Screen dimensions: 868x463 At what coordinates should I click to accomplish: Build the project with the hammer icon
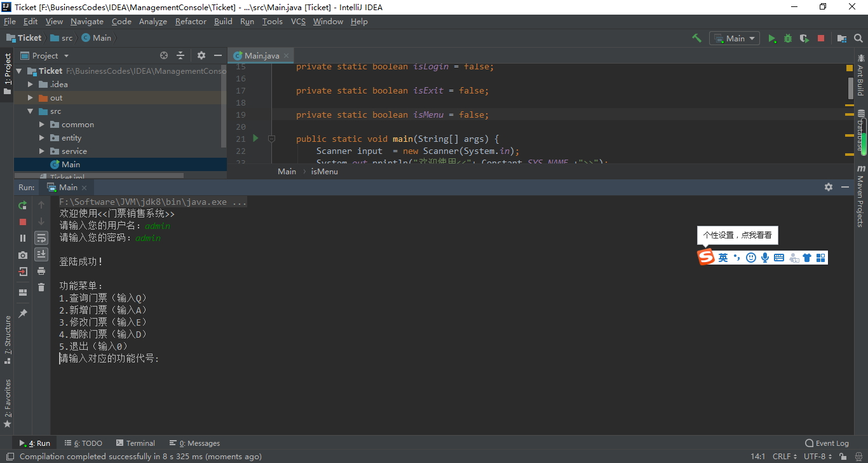click(696, 38)
